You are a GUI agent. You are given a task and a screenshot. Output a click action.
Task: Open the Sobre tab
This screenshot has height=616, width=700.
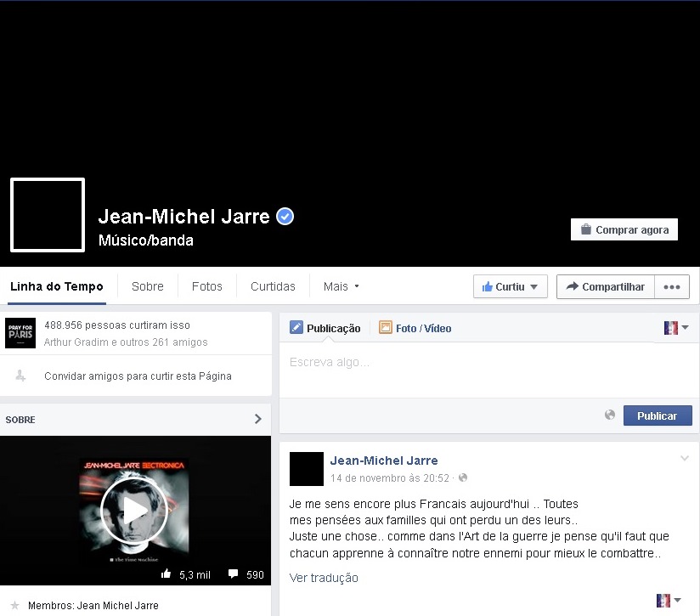pyautogui.click(x=148, y=286)
